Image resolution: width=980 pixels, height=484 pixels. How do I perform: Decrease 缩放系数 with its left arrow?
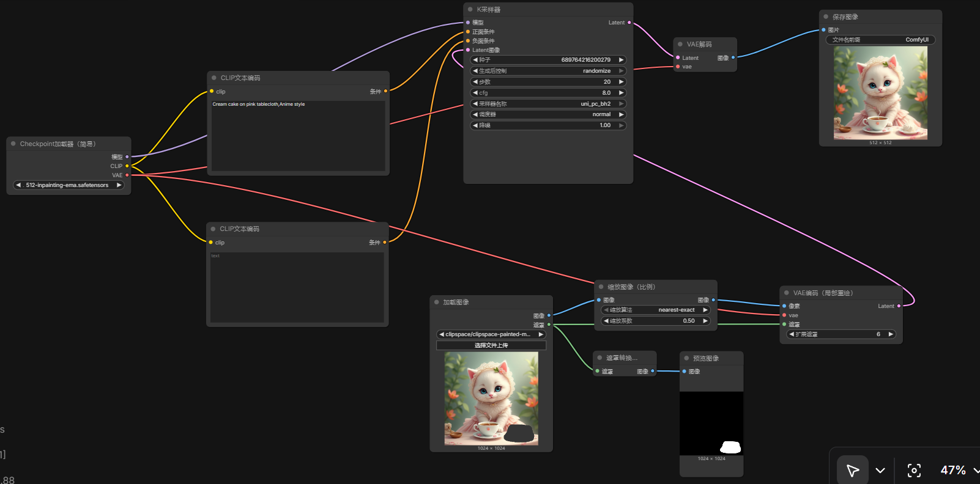coord(606,321)
